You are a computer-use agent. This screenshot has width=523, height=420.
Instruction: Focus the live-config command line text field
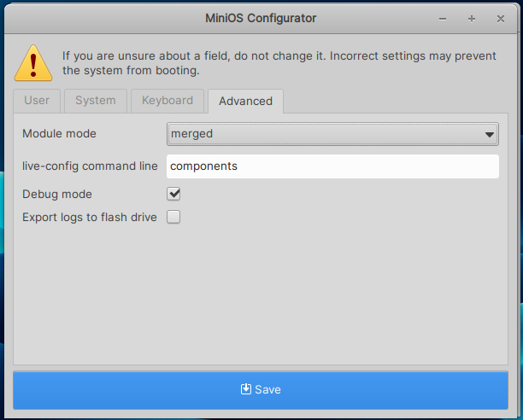tap(332, 166)
